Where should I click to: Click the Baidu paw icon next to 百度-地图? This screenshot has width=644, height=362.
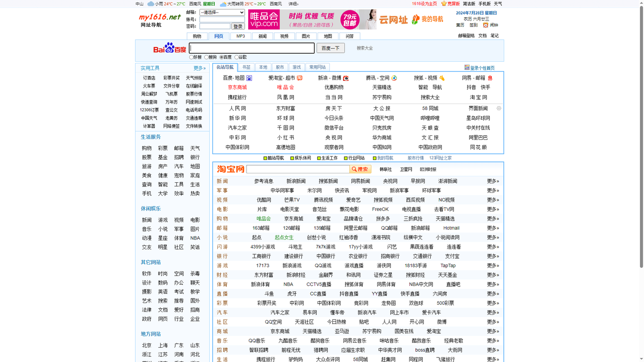click(249, 78)
